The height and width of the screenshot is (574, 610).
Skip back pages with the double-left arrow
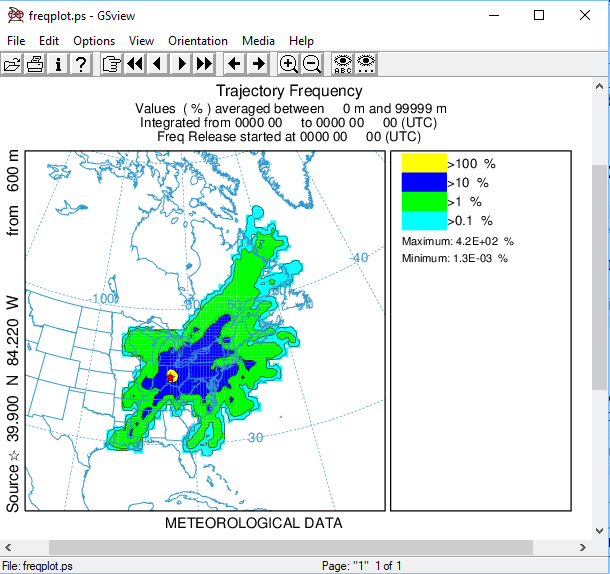tap(135, 64)
